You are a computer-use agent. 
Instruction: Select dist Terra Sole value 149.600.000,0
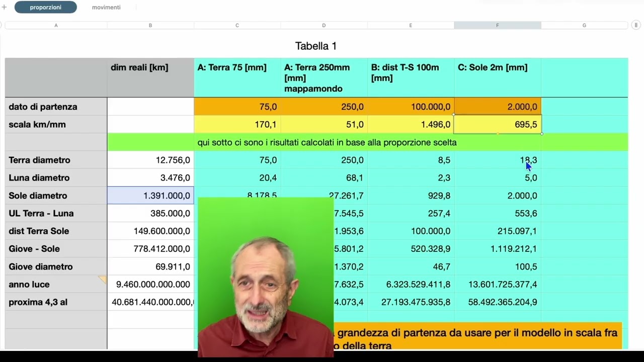click(x=150, y=231)
